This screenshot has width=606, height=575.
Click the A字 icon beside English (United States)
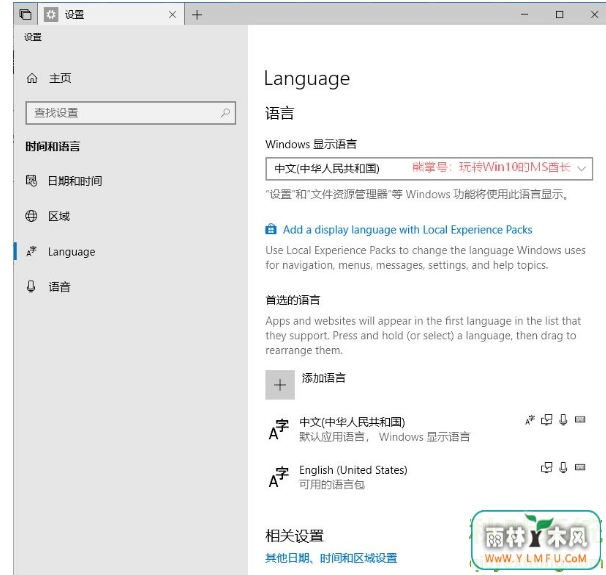coord(279,477)
